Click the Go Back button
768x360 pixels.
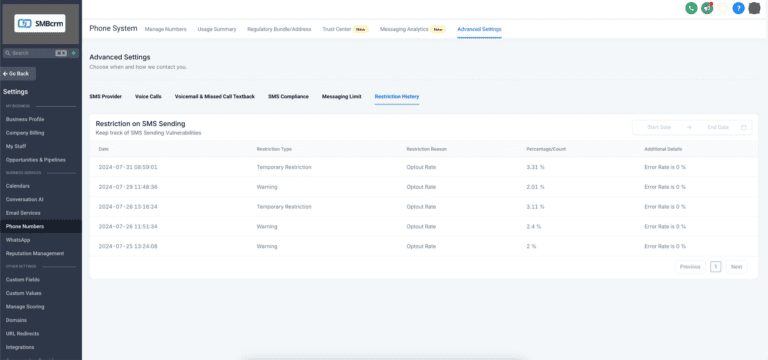coord(18,73)
